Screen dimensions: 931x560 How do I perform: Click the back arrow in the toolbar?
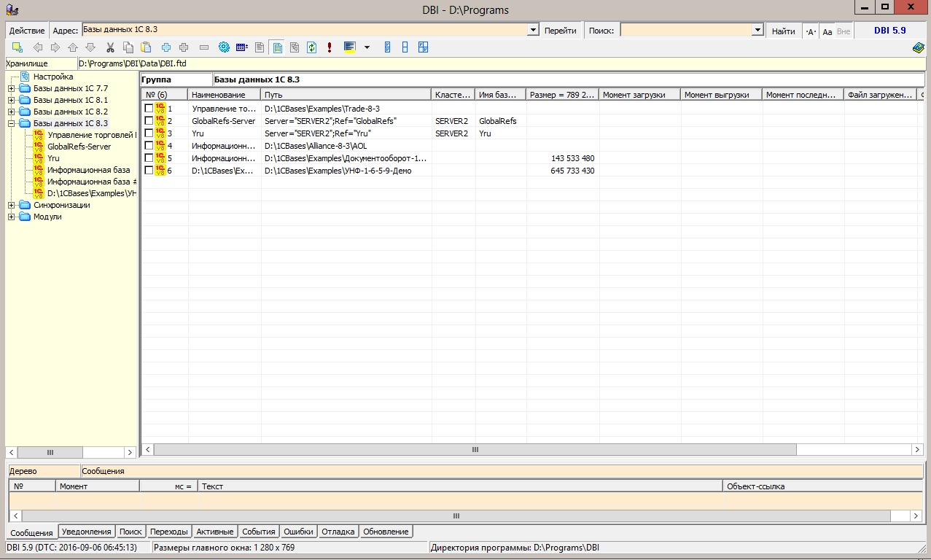pos(38,47)
